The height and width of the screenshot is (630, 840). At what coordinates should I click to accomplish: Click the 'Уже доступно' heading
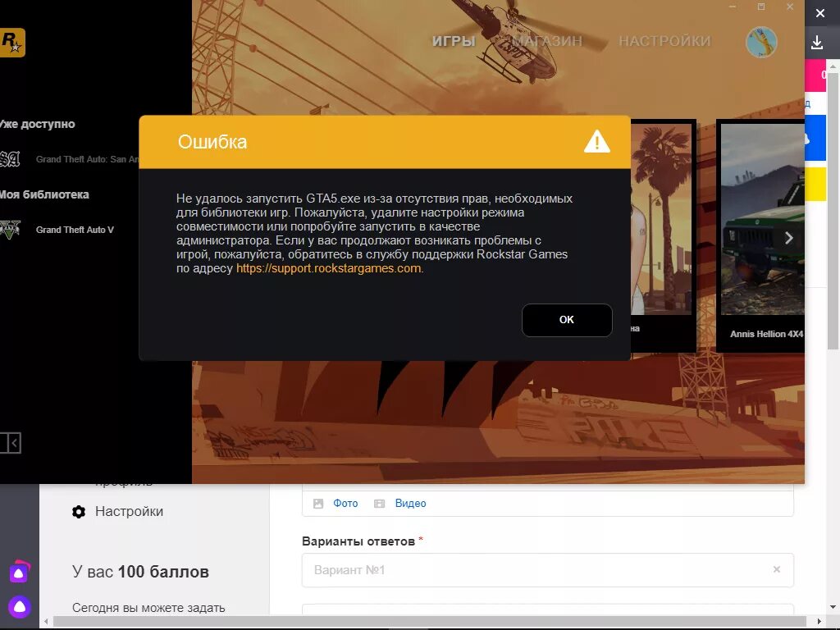(x=37, y=125)
